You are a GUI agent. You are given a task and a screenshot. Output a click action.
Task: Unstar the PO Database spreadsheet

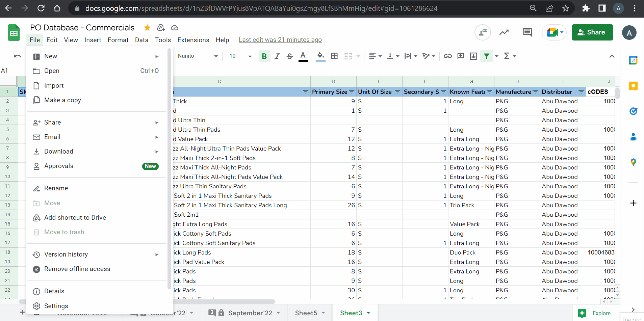[x=147, y=28]
